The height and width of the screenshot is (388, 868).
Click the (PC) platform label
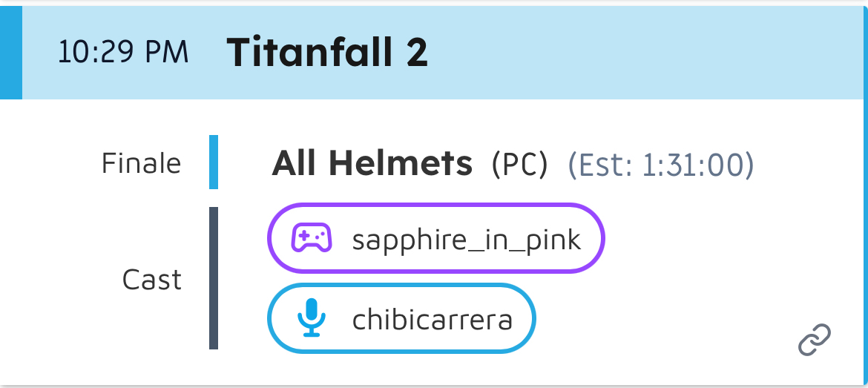coord(519,165)
